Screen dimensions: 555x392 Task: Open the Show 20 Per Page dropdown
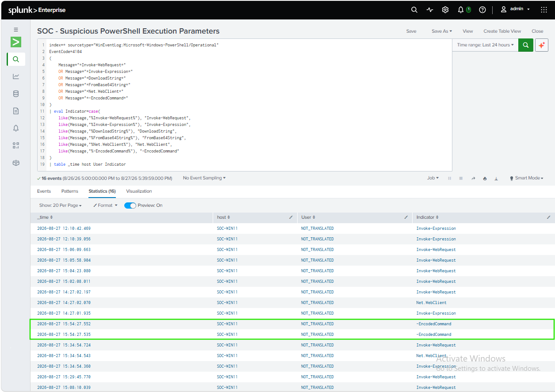click(x=61, y=206)
